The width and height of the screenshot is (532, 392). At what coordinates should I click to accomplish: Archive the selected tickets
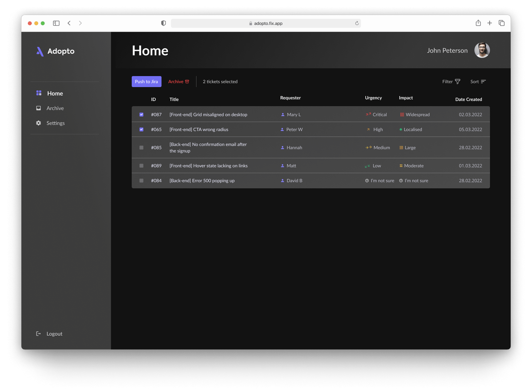(x=179, y=81)
